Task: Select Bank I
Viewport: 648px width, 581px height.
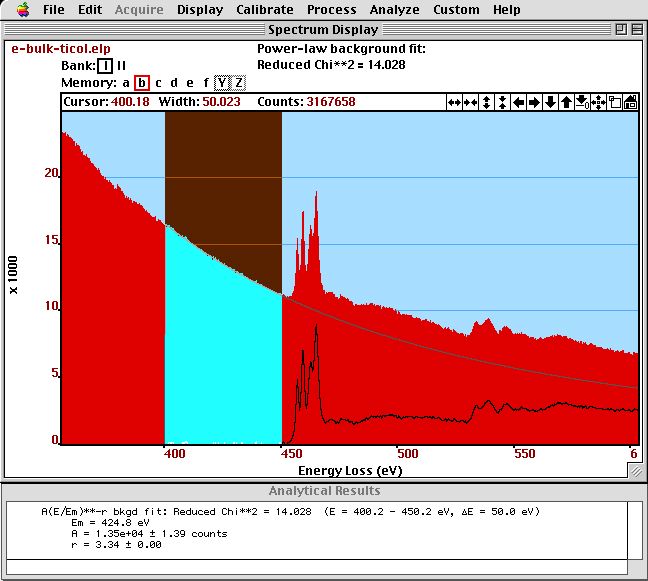Action: pyautogui.click(x=105, y=66)
